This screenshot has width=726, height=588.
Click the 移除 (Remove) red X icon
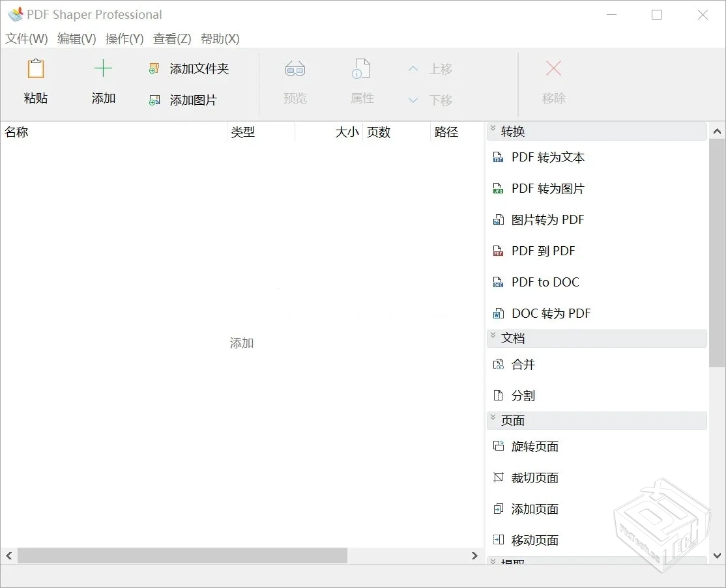(x=553, y=68)
